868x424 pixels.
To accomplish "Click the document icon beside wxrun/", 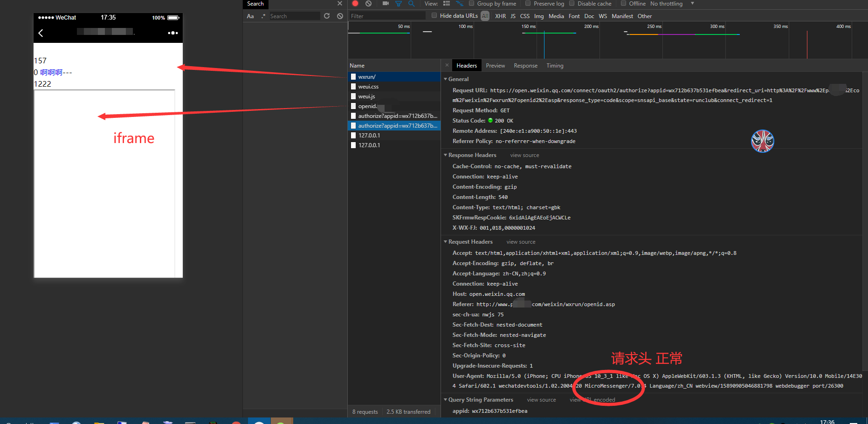I will (353, 77).
